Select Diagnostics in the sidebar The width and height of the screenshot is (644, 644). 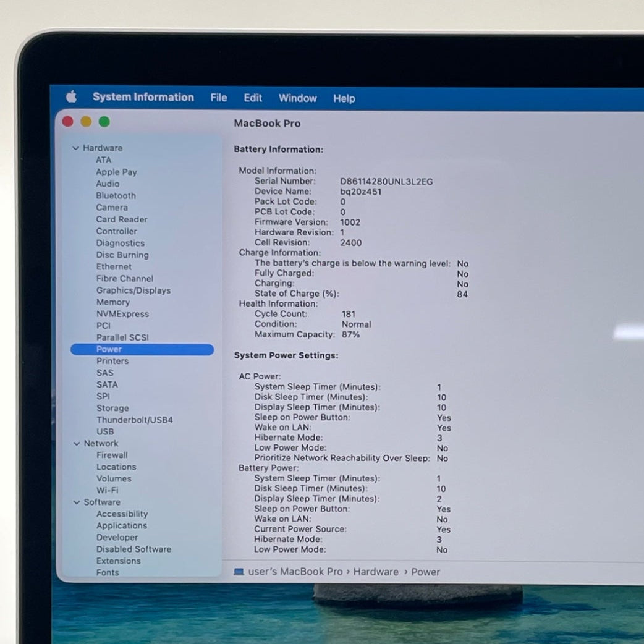click(x=121, y=243)
